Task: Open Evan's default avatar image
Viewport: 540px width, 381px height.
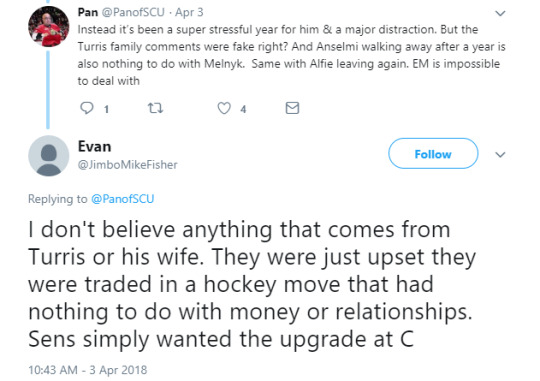Action: tap(49, 156)
